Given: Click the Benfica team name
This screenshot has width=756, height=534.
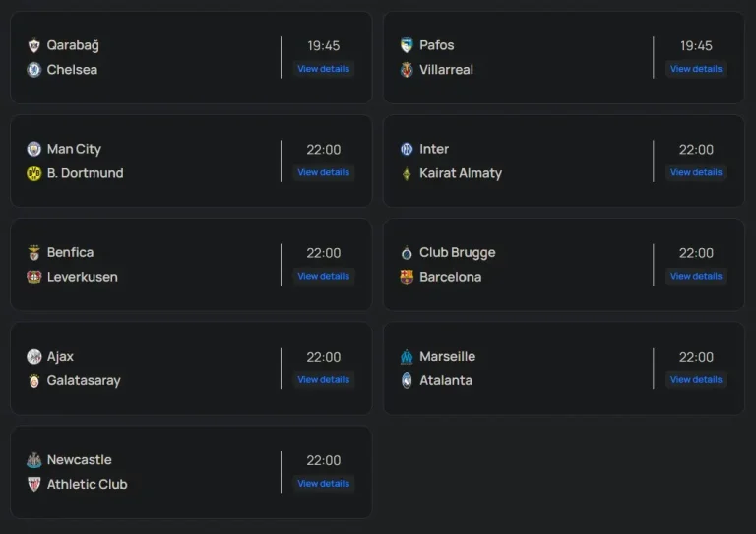Looking at the screenshot, I should click(70, 252).
